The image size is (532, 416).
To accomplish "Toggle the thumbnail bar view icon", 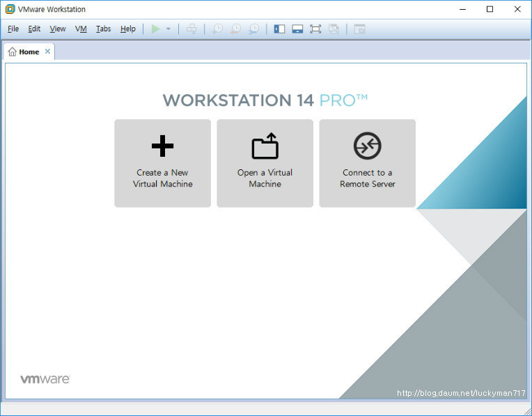I will point(297,29).
